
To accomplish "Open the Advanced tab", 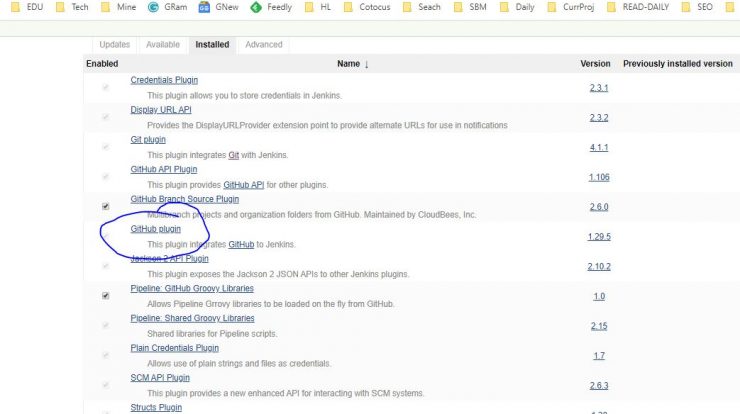I will pyautogui.click(x=264, y=44).
